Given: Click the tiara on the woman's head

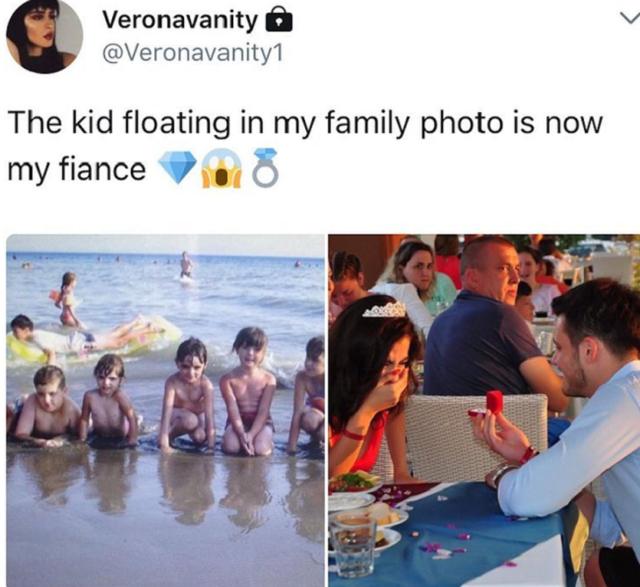Looking at the screenshot, I should 385,310.
